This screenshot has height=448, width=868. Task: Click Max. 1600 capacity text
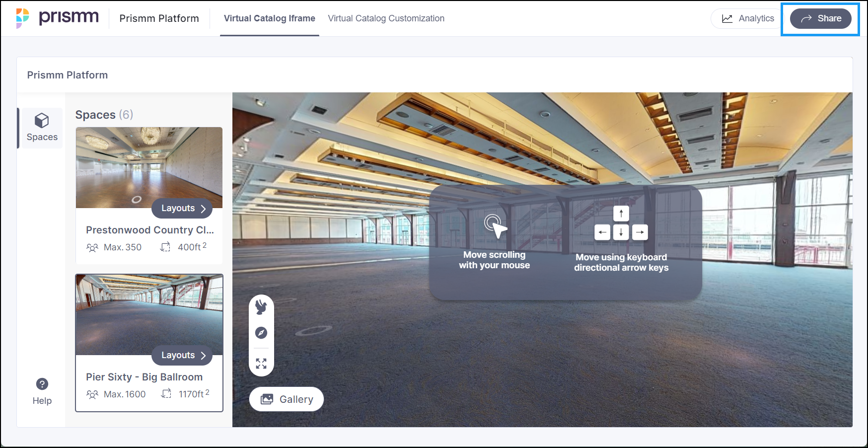click(125, 394)
